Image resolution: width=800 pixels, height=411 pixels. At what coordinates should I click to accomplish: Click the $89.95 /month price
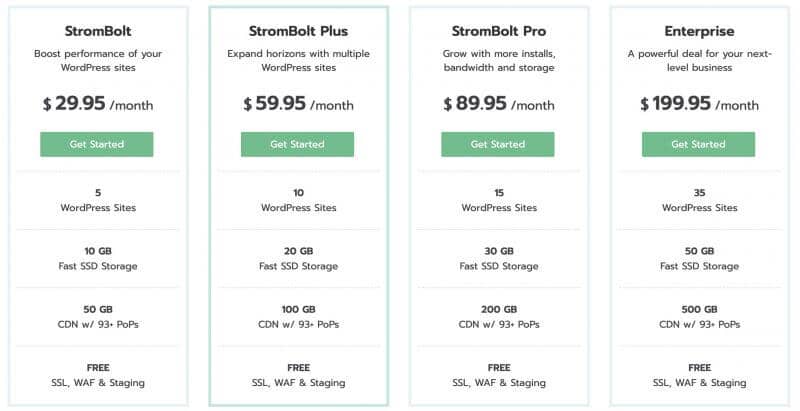(x=499, y=104)
